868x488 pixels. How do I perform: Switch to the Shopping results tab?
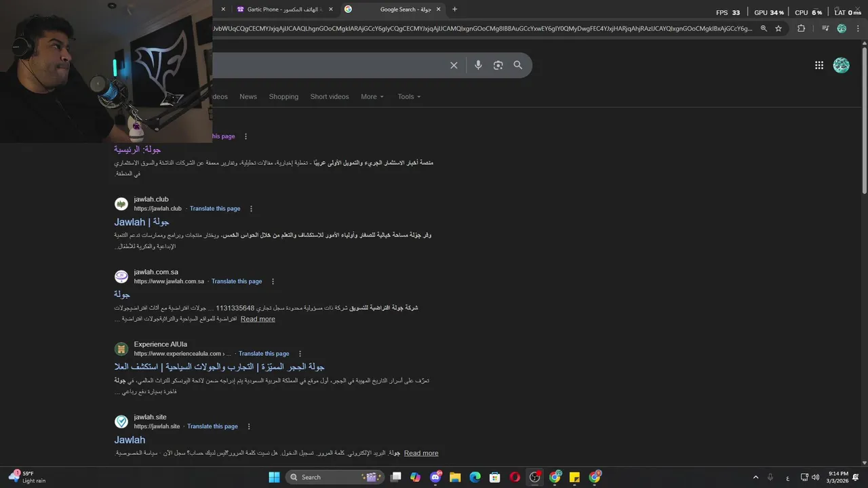coord(283,97)
